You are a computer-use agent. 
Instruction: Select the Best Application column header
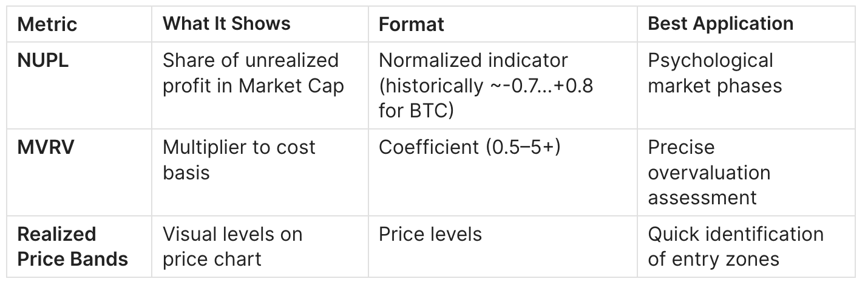(721, 23)
